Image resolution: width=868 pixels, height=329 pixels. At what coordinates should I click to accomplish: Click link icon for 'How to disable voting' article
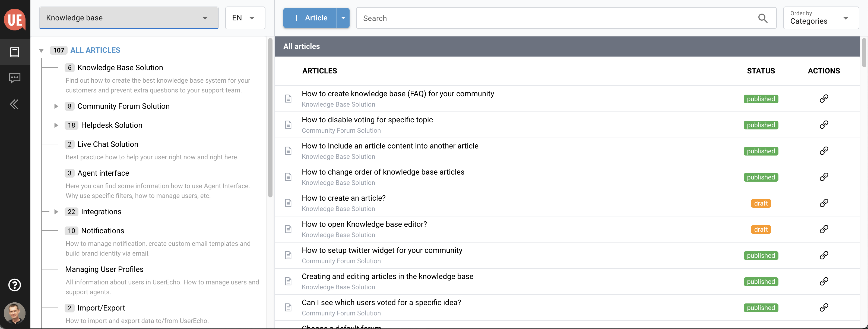pyautogui.click(x=824, y=125)
